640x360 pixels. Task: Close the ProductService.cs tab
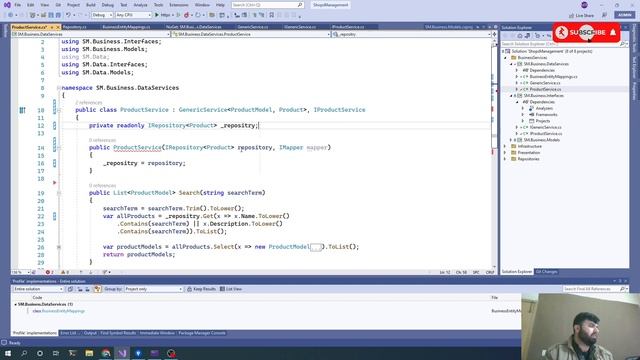pyautogui.click(x=58, y=27)
